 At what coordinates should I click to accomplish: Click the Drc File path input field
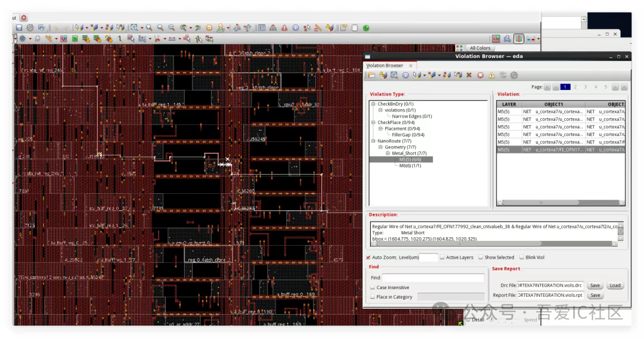point(550,286)
